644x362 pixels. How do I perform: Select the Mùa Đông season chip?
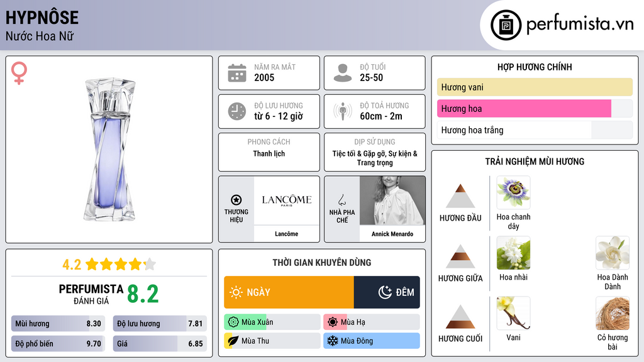pyautogui.click(x=371, y=341)
